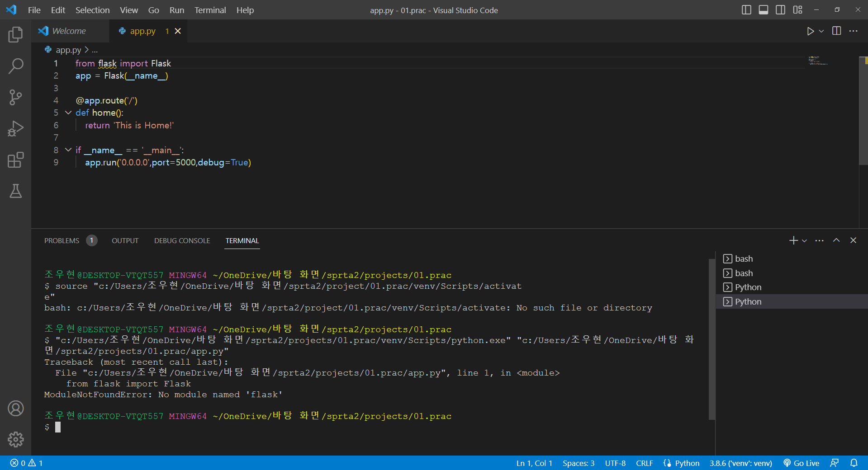Screen dimensions: 868x470
Task: Toggle the bottom panel layout
Action: tap(764, 10)
